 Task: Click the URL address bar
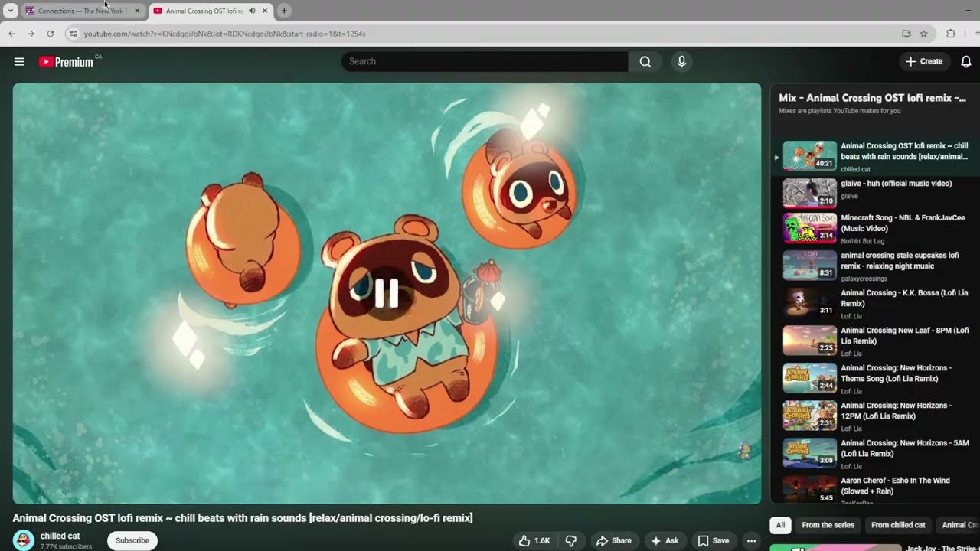point(490,34)
